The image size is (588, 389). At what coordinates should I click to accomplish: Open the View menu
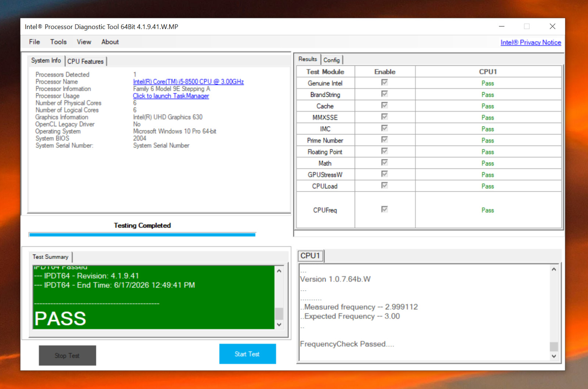click(84, 42)
